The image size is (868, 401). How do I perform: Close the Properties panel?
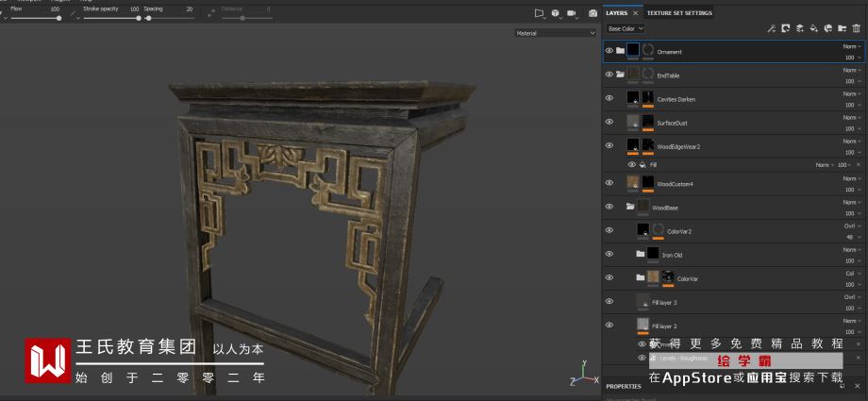[859, 386]
